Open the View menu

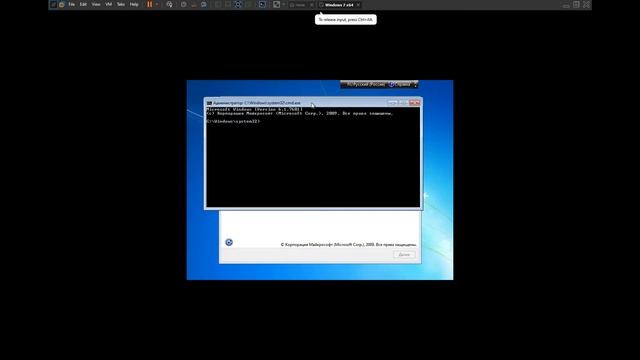[96, 4]
